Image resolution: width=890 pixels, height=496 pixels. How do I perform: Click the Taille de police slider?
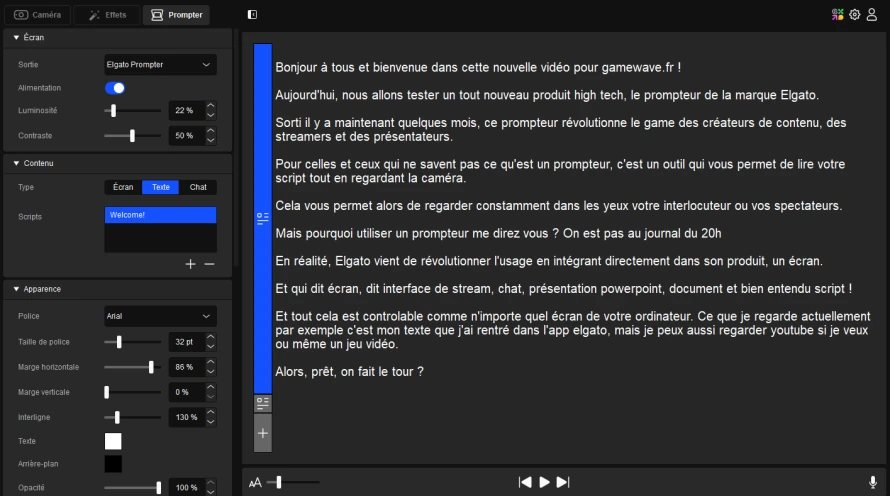click(x=119, y=342)
